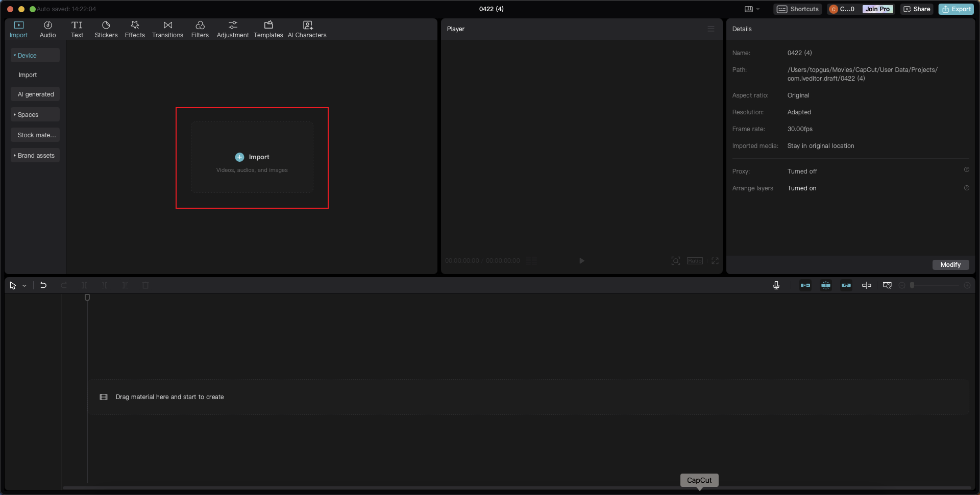Open the Stickers library tab

point(106,30)
